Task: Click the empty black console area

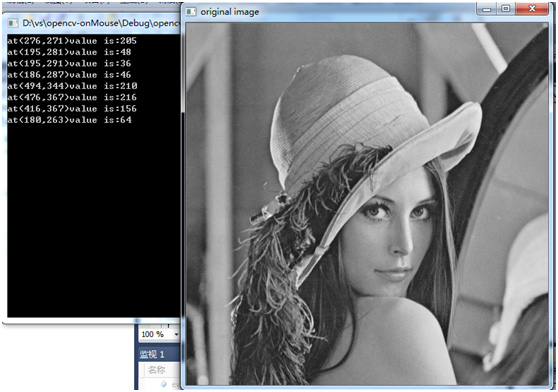Action: (x=93, y=221)
